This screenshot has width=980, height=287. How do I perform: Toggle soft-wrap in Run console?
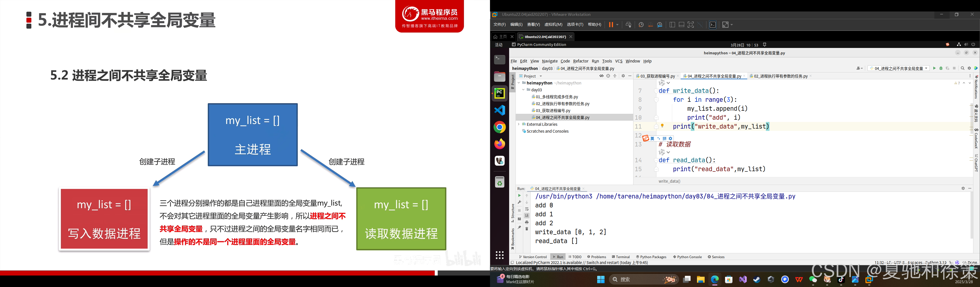526,209
